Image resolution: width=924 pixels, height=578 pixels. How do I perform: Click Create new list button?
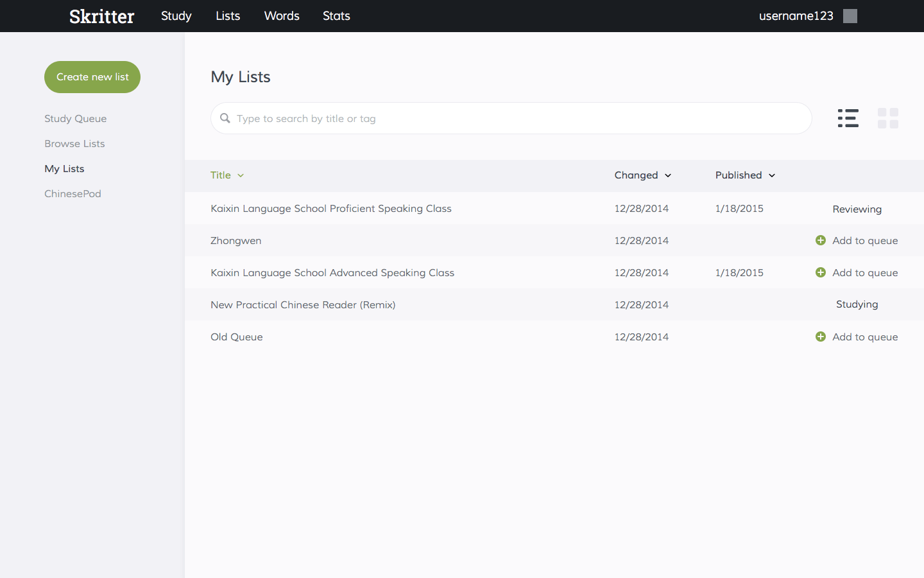(92, 77)
